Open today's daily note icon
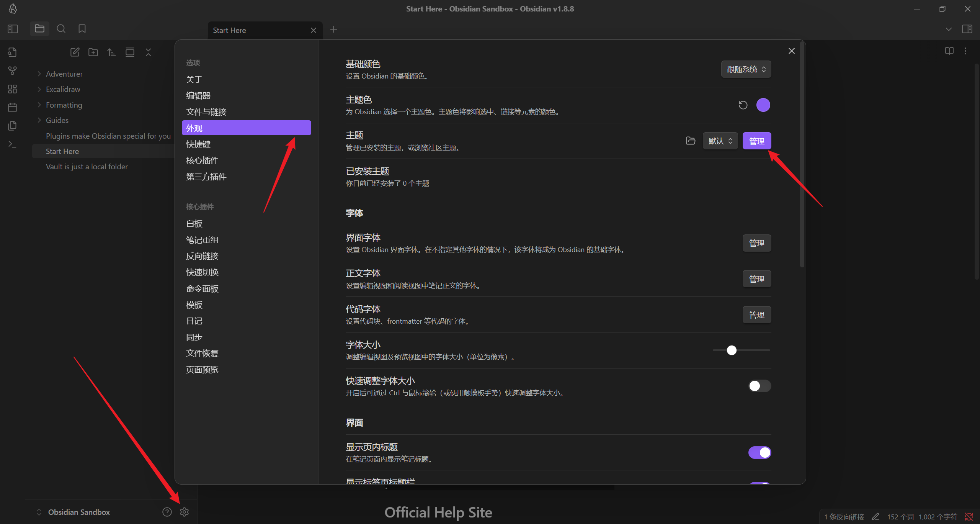The image size is (980, 524). [12, 107]
